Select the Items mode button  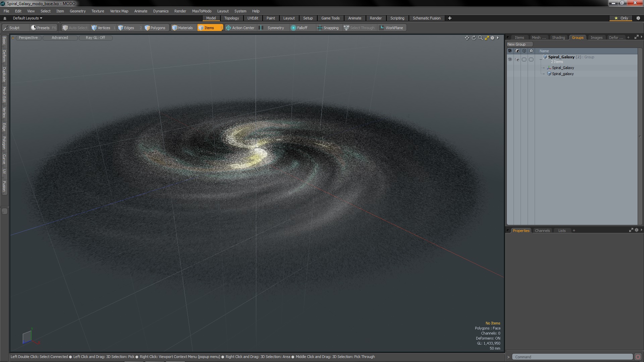(210, 28)
